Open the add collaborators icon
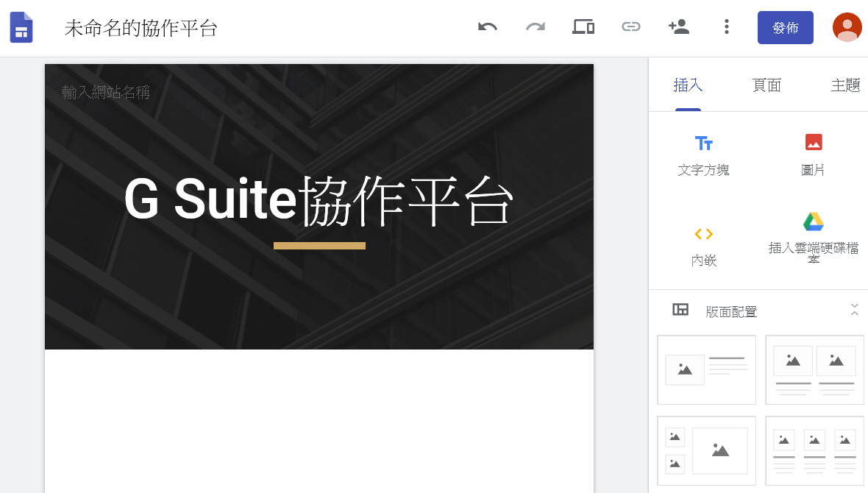 coord(679,26)
